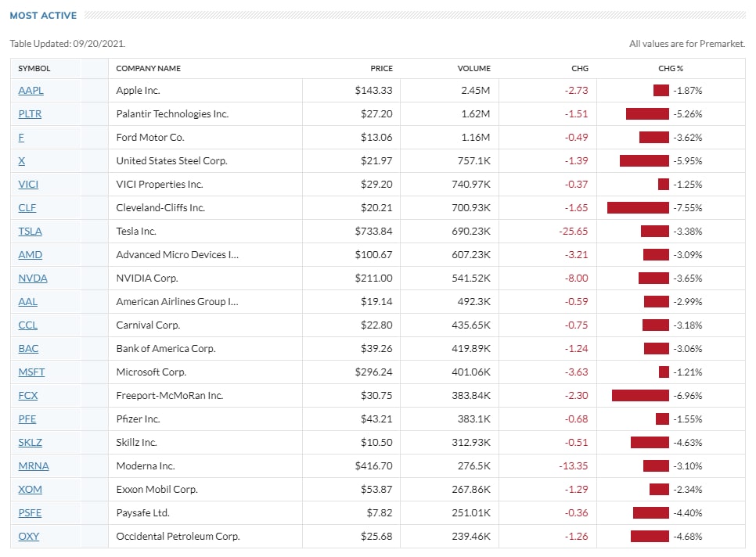Open the PLTR symbol link

tap(30, 114)
